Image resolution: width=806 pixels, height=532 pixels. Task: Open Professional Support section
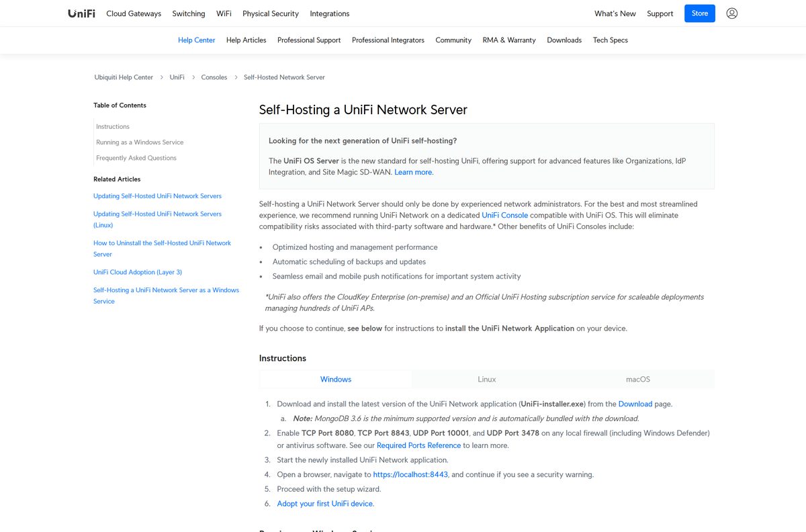click(x=309, y=40)
